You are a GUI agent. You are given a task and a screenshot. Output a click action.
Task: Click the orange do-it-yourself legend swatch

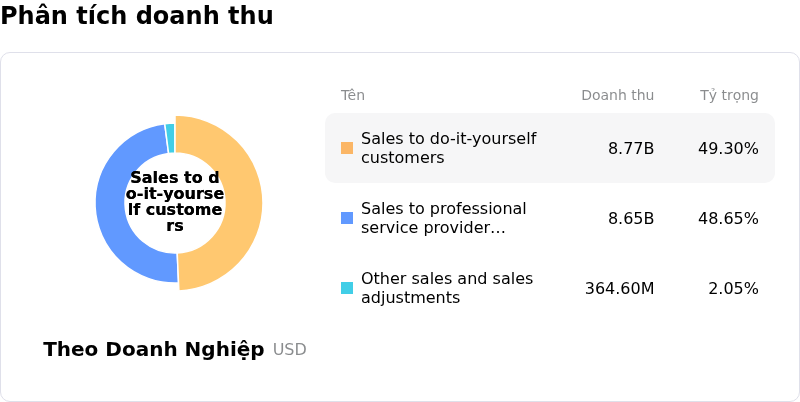[347, 148]
